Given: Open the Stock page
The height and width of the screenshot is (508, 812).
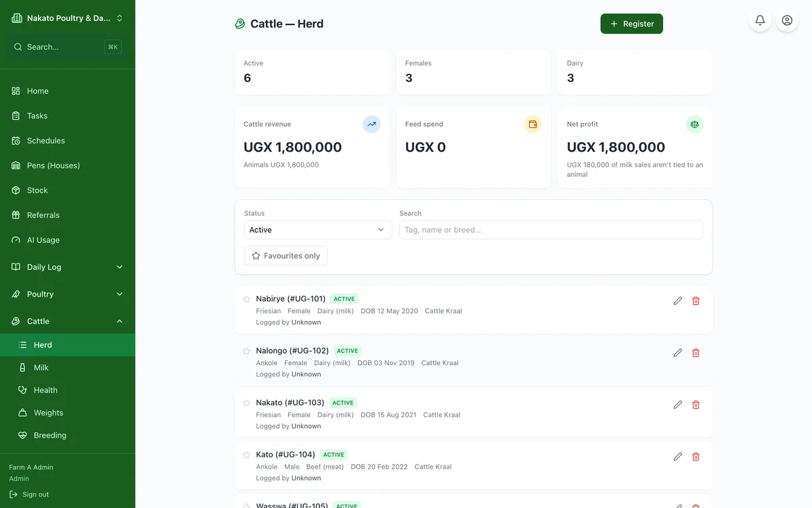Looking at the screenshot, I should (x=68, y=190).
